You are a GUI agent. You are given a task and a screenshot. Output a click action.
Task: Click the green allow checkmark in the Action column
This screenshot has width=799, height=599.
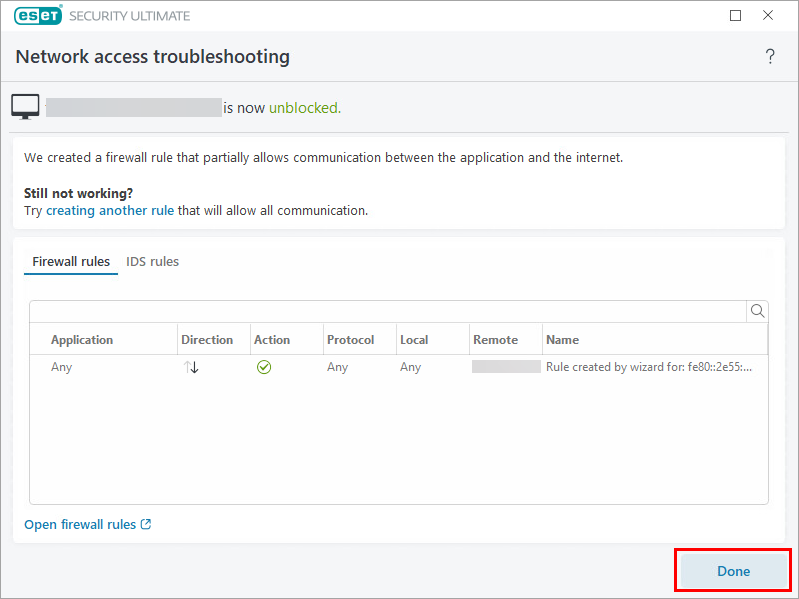[x=264, y=367]
